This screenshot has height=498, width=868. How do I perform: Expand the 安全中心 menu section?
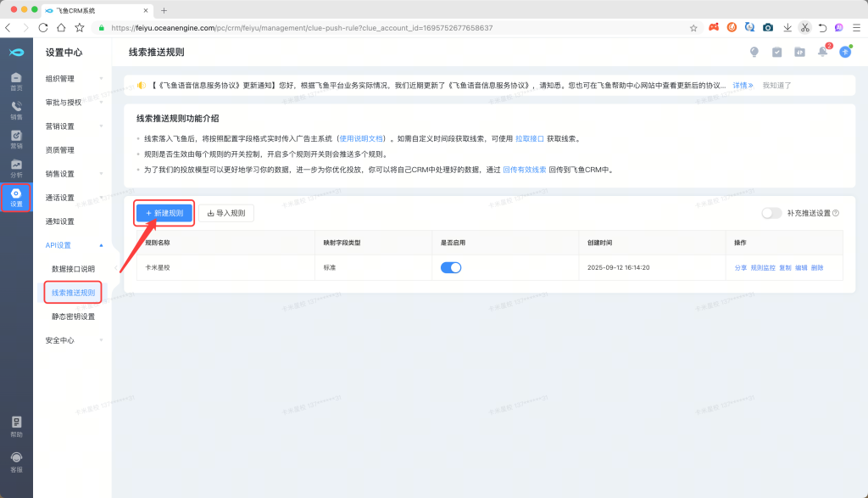click(x=72, y=340)
